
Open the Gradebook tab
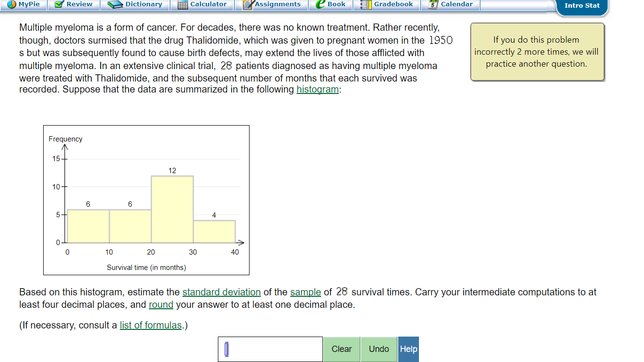(x=387, y=5)
